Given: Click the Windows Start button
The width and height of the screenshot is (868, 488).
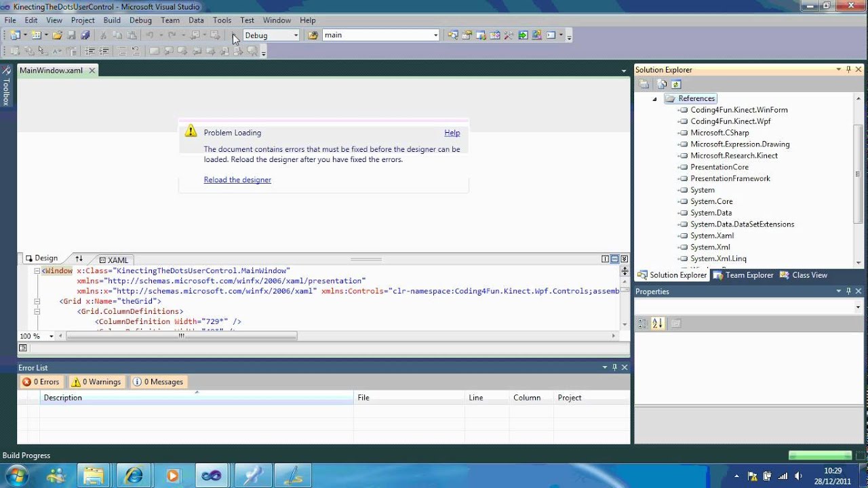Looking at the screenshot, I should click(16, 475).
